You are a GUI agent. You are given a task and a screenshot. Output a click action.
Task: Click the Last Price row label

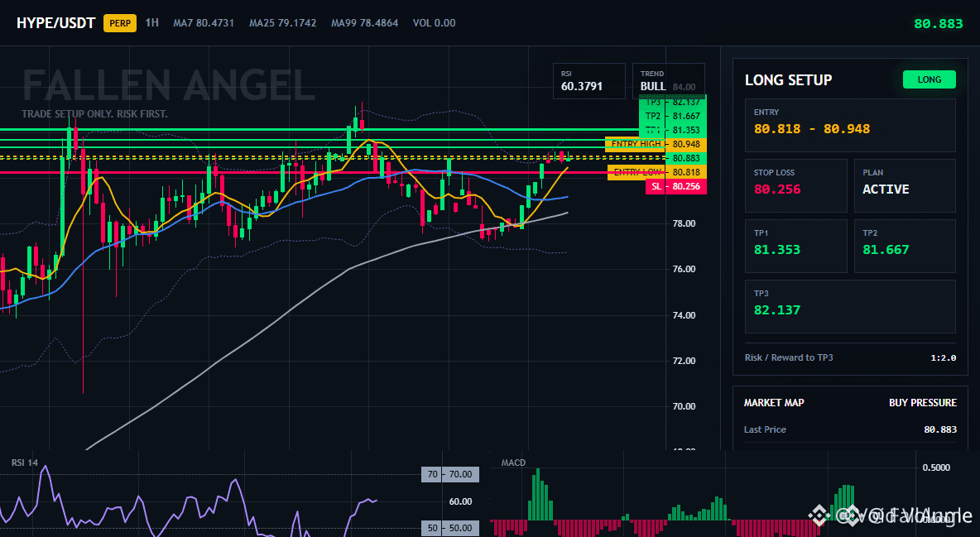pos(765,429)
